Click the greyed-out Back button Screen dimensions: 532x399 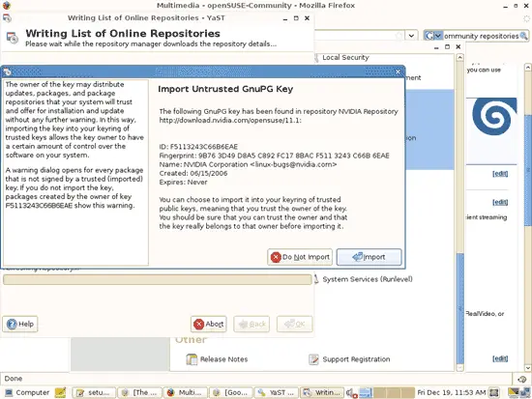[251, 324]
